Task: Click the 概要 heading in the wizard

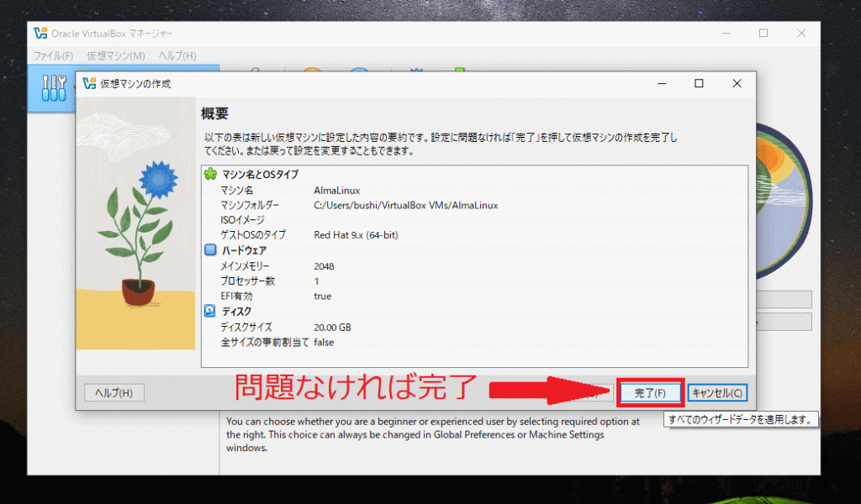Action: (x=214, y=113)
